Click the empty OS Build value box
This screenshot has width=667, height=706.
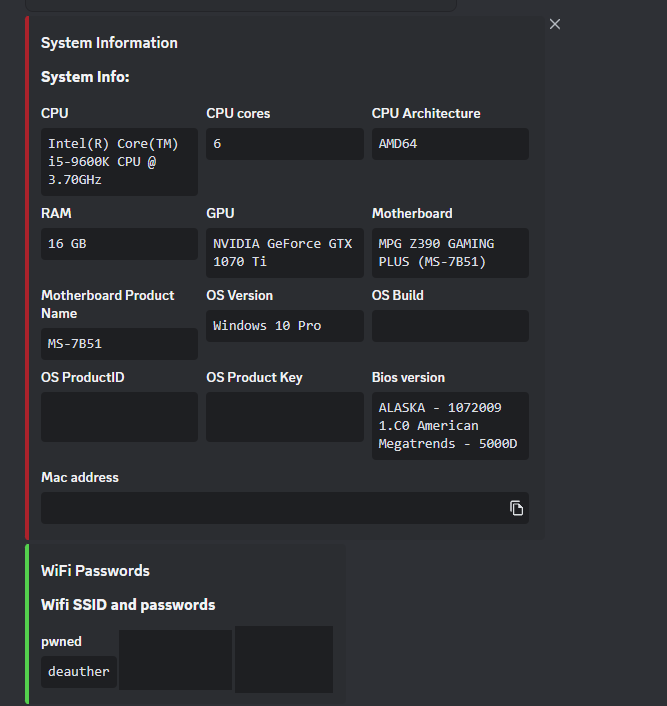[x=450, y=326]
